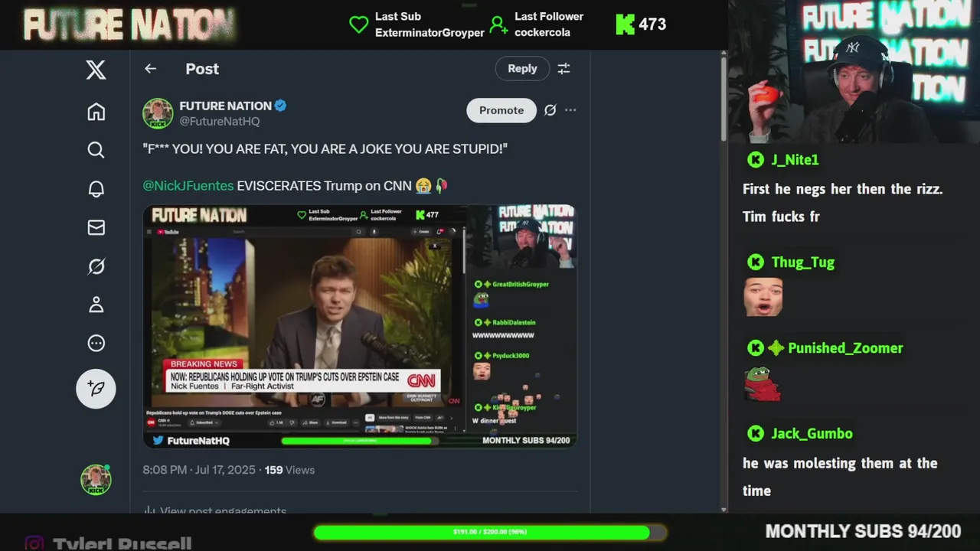
Task: Open account avatar at sidebar bottom
Action: pyautogui.click(x=96, y=480)
